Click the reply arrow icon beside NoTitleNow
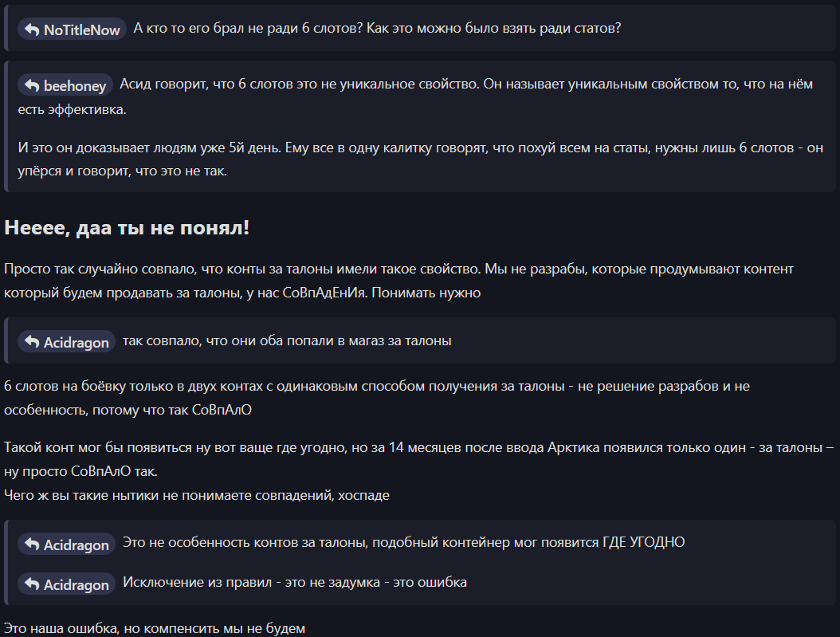This screenshot has width=840, height=637. point(32,29)
